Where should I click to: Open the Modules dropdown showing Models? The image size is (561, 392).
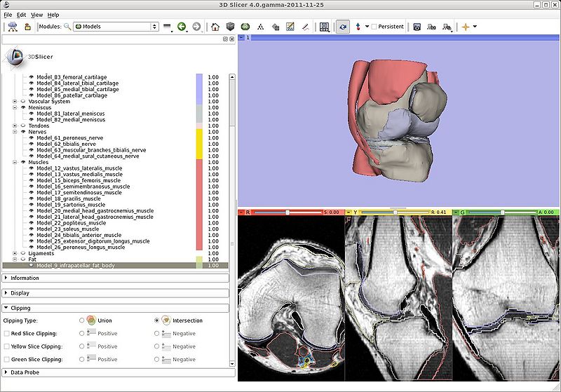(116, 27)
